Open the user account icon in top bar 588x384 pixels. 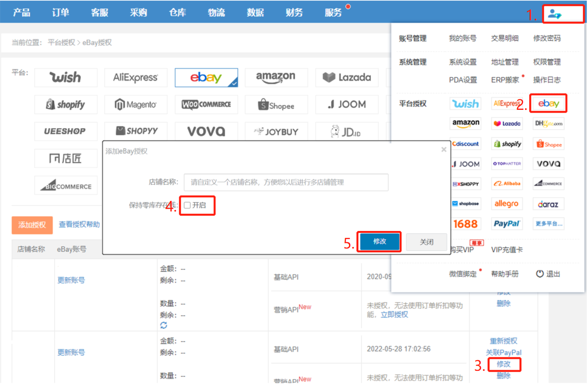pos(555,14)
